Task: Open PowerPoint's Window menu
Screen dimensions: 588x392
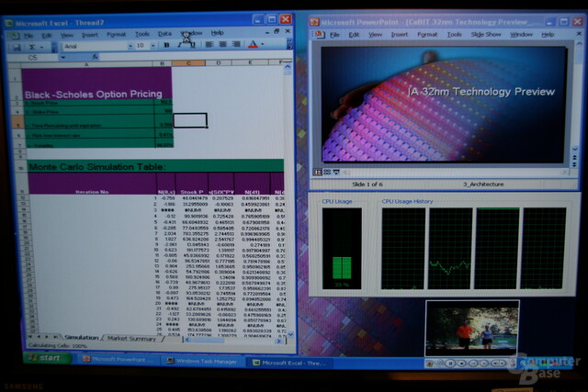Action: pos(521,35)
